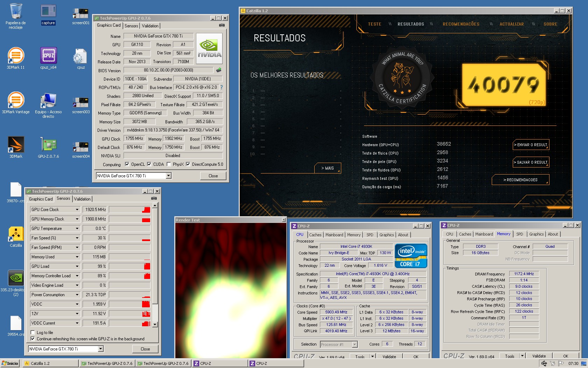This screenshot has height=368, width=588.
Task: Open screen003 desktop file
Action: [x=81, y=105]
